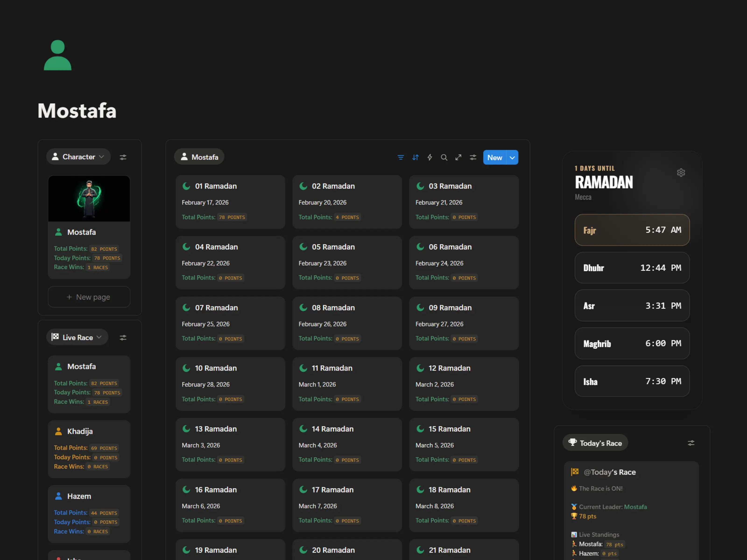
Task: Open the 01 Ramadan card
Action: pyautogui.click(x=230, y=202)
